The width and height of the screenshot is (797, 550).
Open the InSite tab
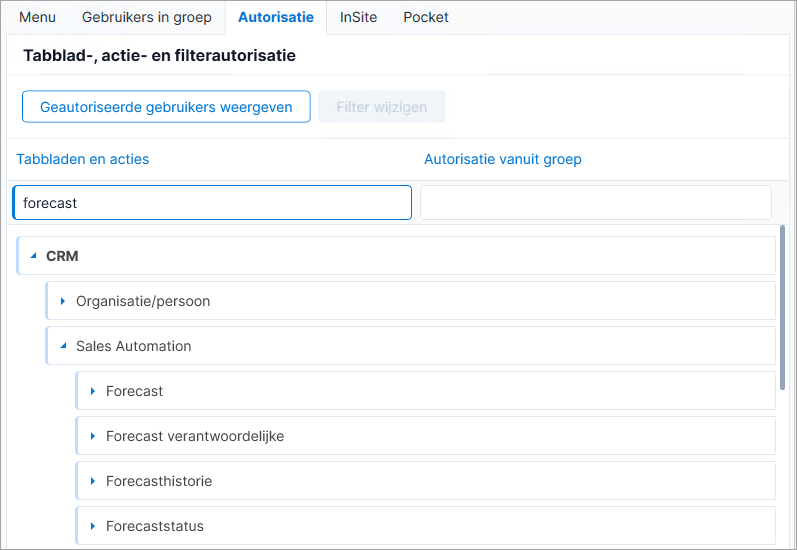[358, 17]
